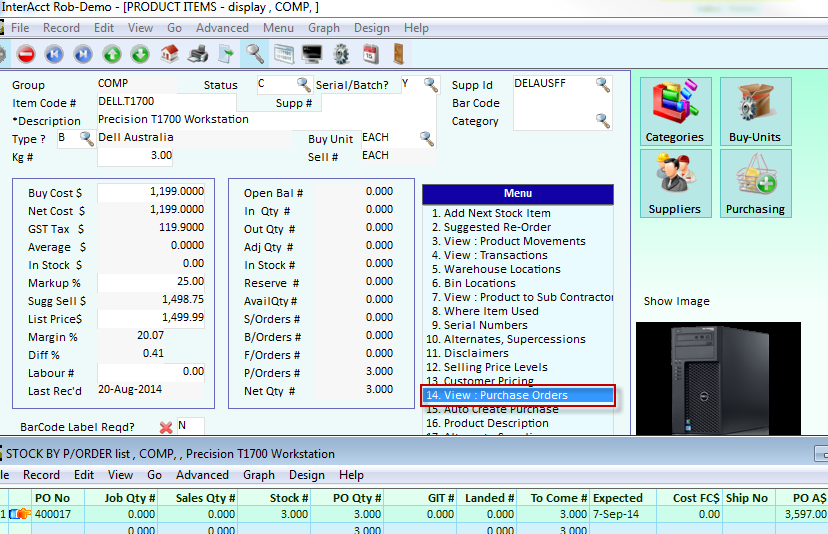Click the red X by BarCode Label
Image resolution: width=828 pixels, height=534 pixels.
coord(166,427)
